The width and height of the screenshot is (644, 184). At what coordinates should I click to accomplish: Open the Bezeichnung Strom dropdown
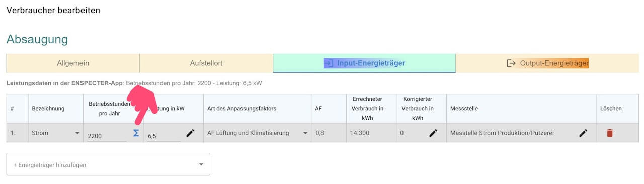(56, 133)
